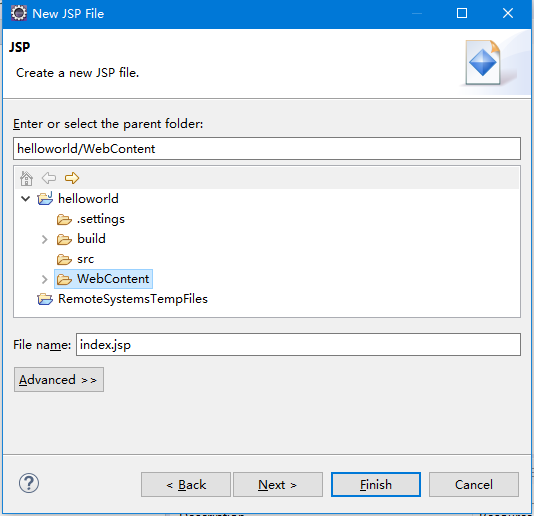Expand the build folder
This screenshot has height=516, width=534.
(x=45, y=239)
